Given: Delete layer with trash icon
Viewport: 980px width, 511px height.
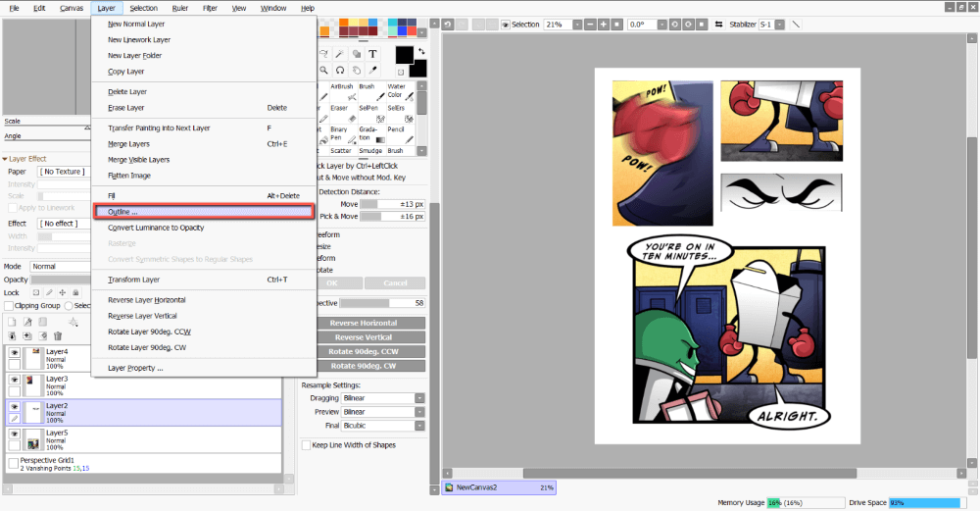Looking at the screenshot, I should [58, 336].
